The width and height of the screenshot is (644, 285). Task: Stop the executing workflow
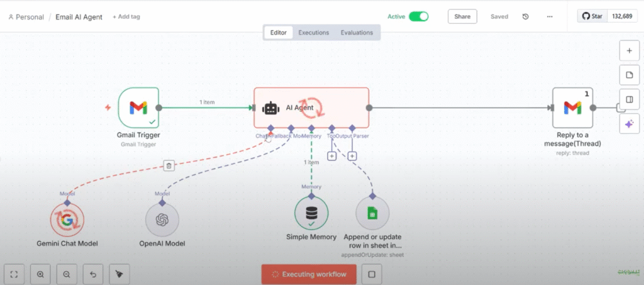(x=372, y=274)
